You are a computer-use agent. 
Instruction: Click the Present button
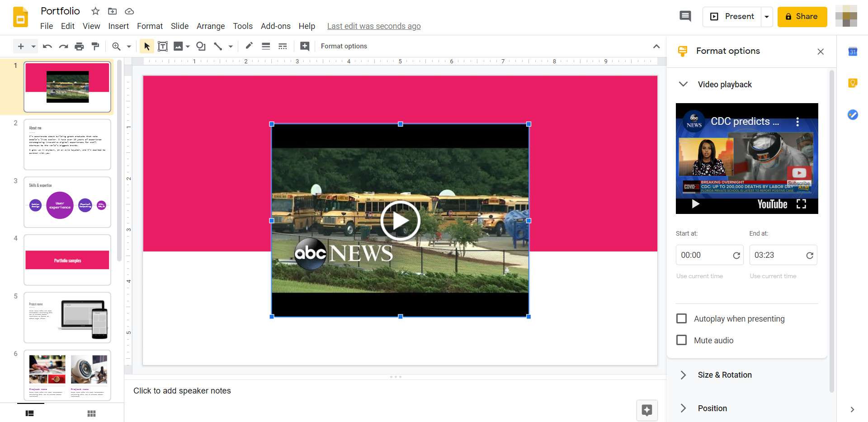[732, 17]
